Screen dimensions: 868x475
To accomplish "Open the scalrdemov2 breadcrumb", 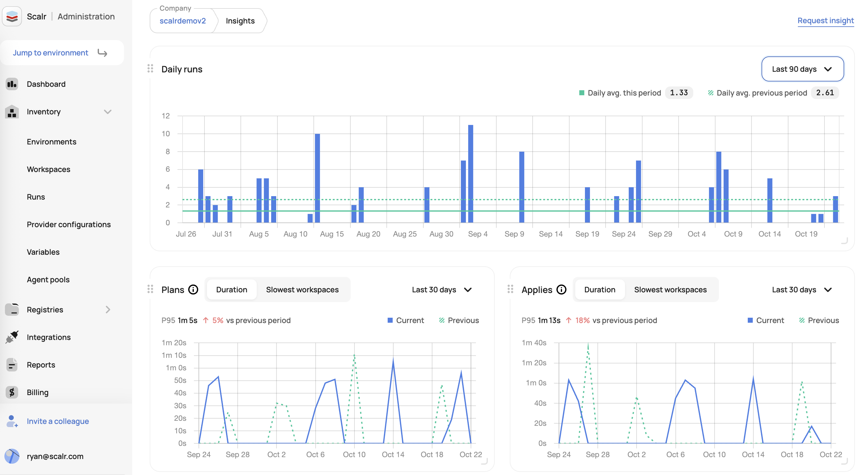I will coord(182,21).
